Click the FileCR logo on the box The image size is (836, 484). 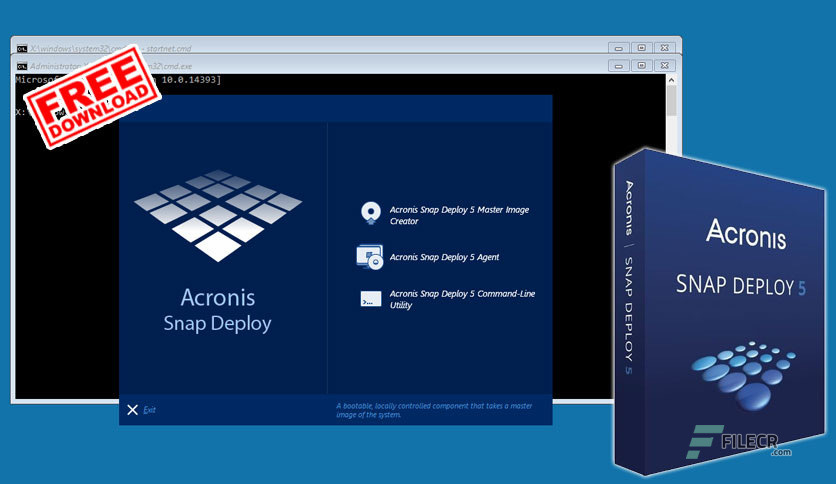[739, 442]
